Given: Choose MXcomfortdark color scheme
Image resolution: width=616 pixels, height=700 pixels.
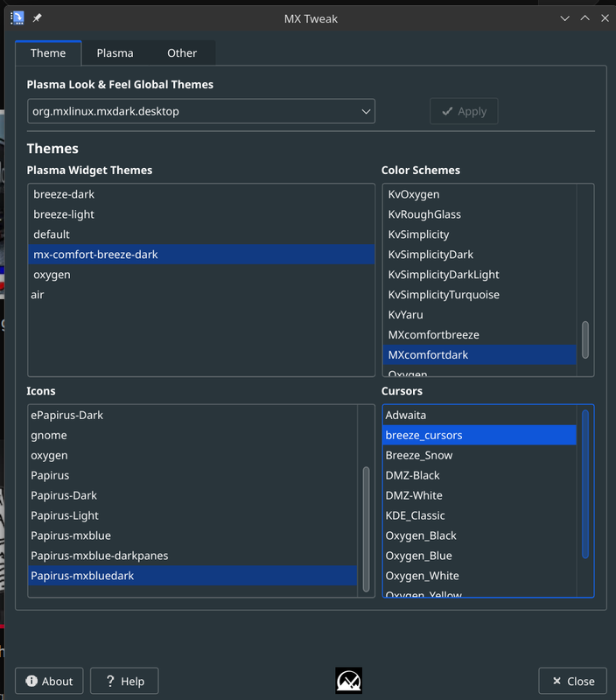Looking at the screenshot, I should (479, 355).
